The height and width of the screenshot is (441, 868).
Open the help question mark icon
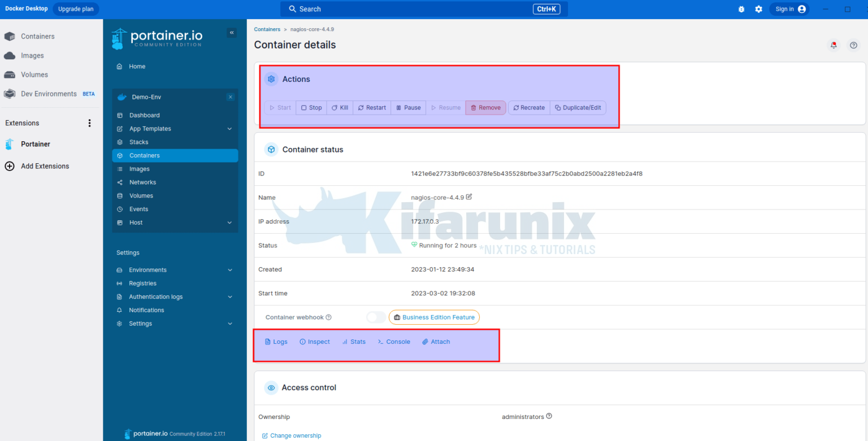click(x=853, y=45)
